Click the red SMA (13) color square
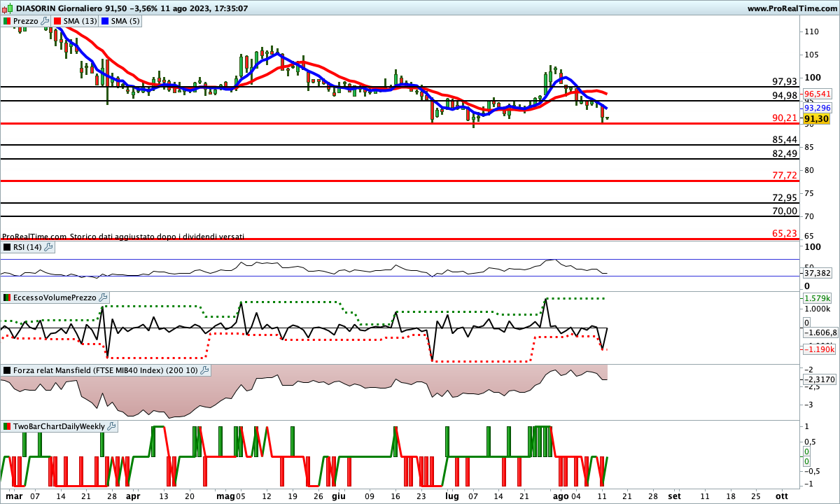Image resolution: width=840 pixels, height=504 pixels. click(57, 21)
